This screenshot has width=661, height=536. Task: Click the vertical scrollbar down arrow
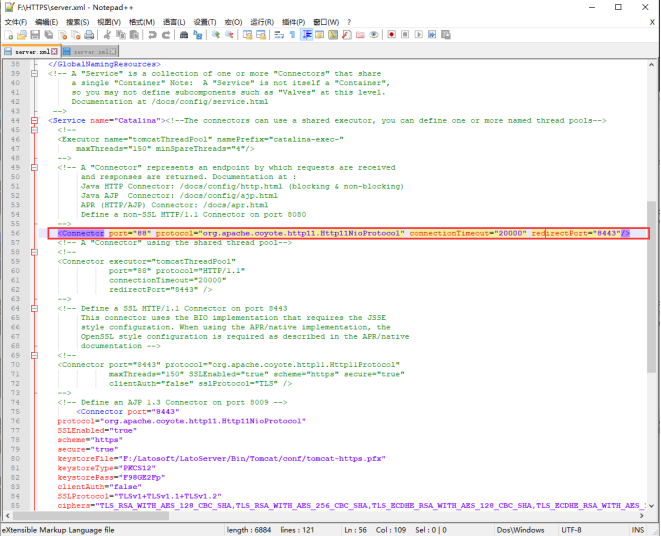[651, 505]
